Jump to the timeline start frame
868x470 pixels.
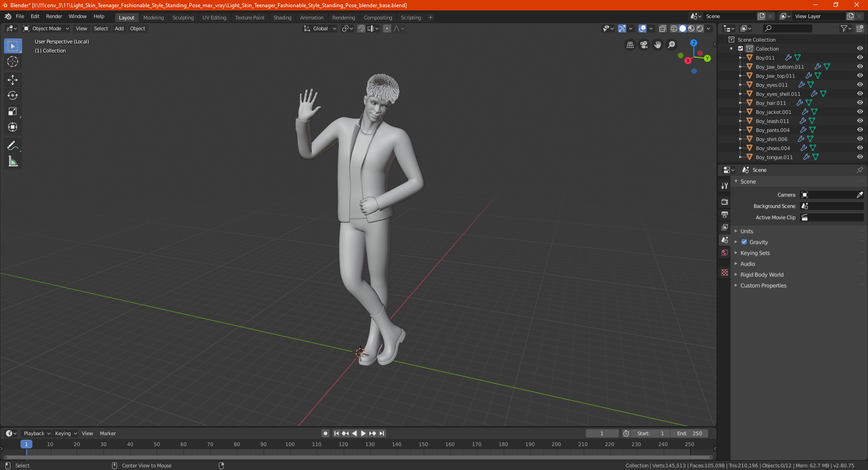pos(336,433)
